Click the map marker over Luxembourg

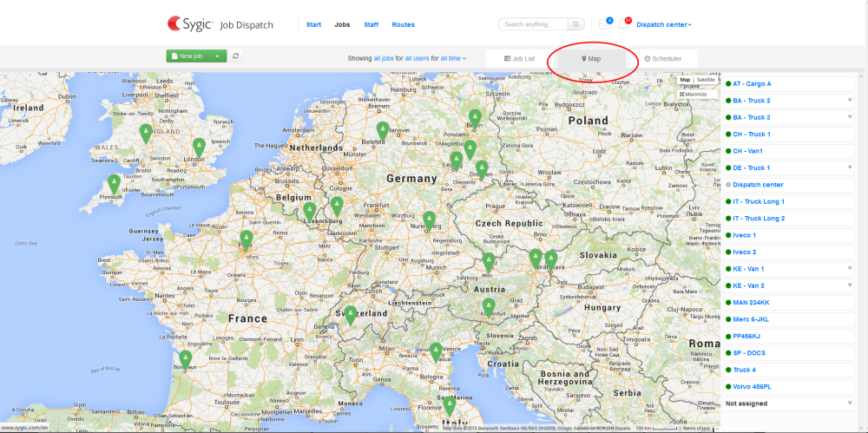click(x=310, y=212)
